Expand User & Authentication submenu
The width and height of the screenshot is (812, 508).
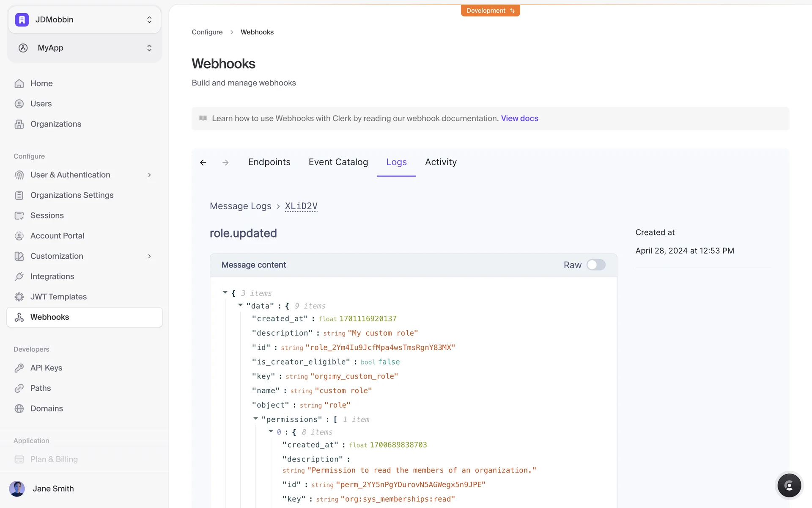tap(149, 175)
